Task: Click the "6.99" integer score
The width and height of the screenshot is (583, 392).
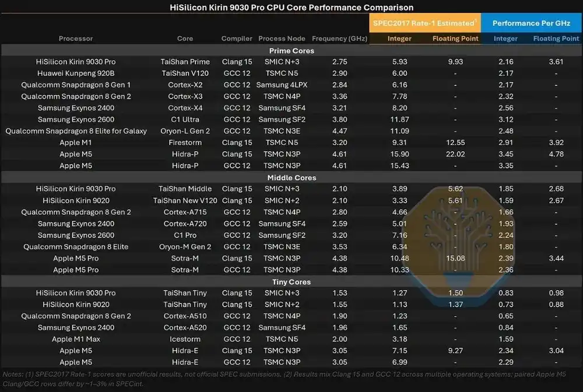Action: [400, 362]
